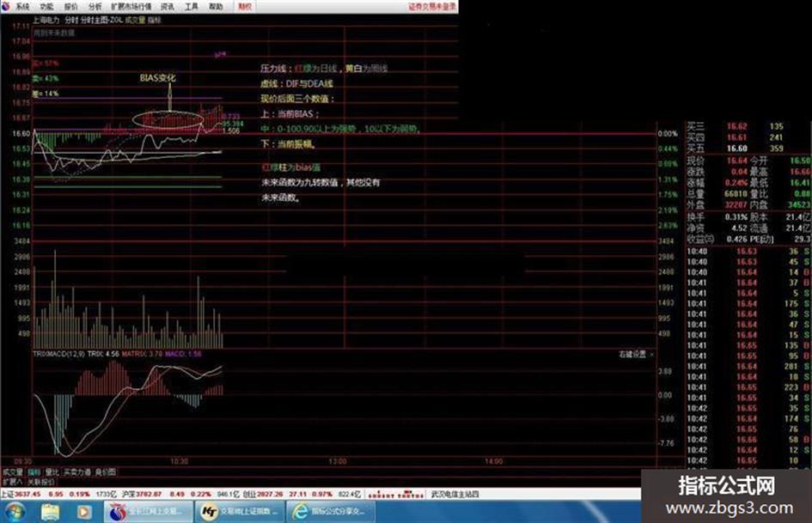Screen dimensions: 812x523
Task: Click 指标 label in chart header
Action: [155, 21]
